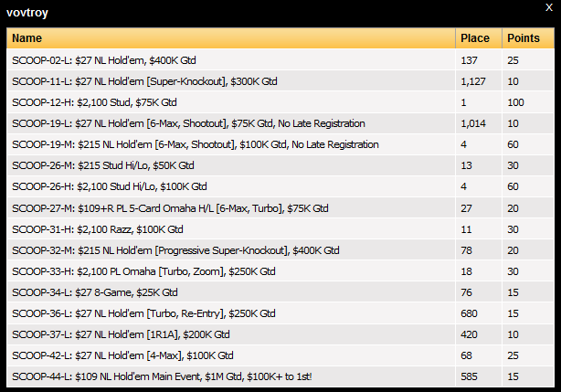Sort by the Name column header
The height and width of the screenshot is (392, 561).
point(231,37)
